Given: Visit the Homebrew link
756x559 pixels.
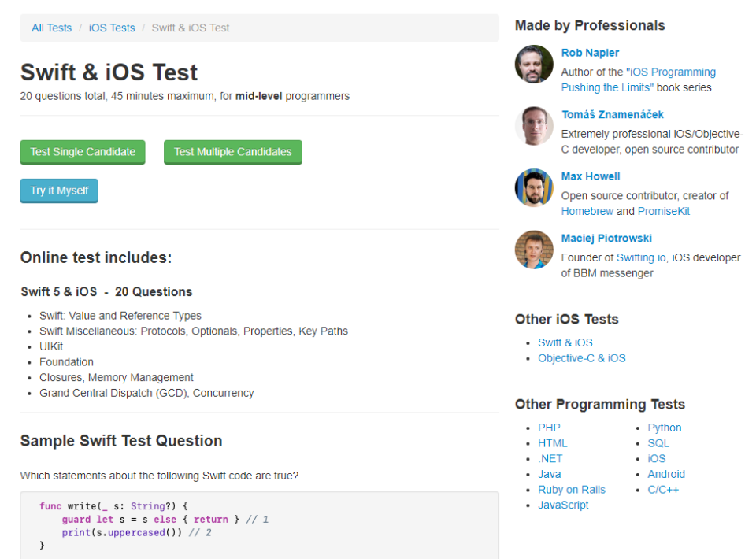Looking at the screenshot, I should coord(587,211).
